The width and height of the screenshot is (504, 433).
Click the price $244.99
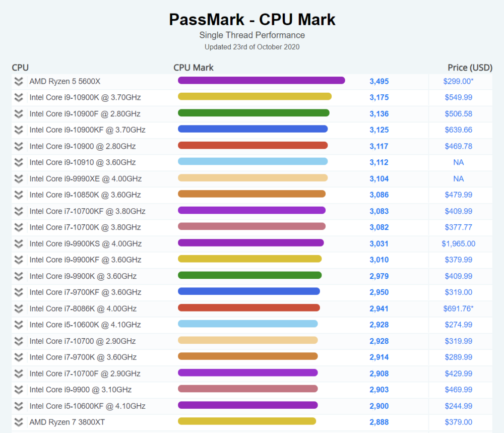tap(458, 406)
